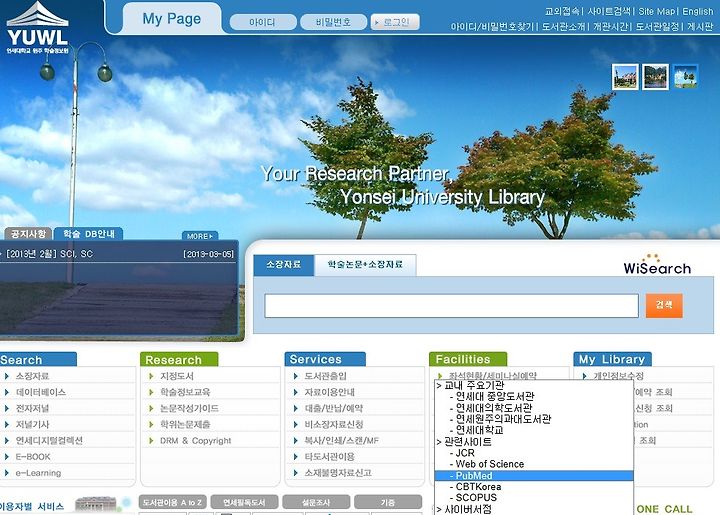The image size is (720, 515).
Task: Open 연세디지털컬렉션 under Search
Action: click(49, 441)
